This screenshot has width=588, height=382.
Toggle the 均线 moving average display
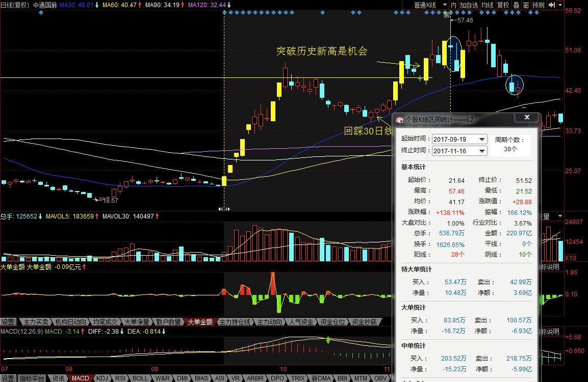click(x=488, y=5)
